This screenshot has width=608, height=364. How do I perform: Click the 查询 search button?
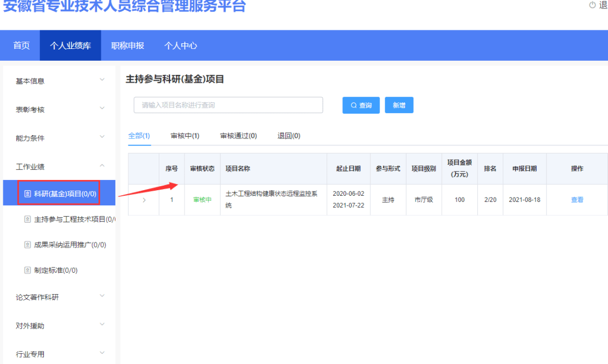click(361, 105)
